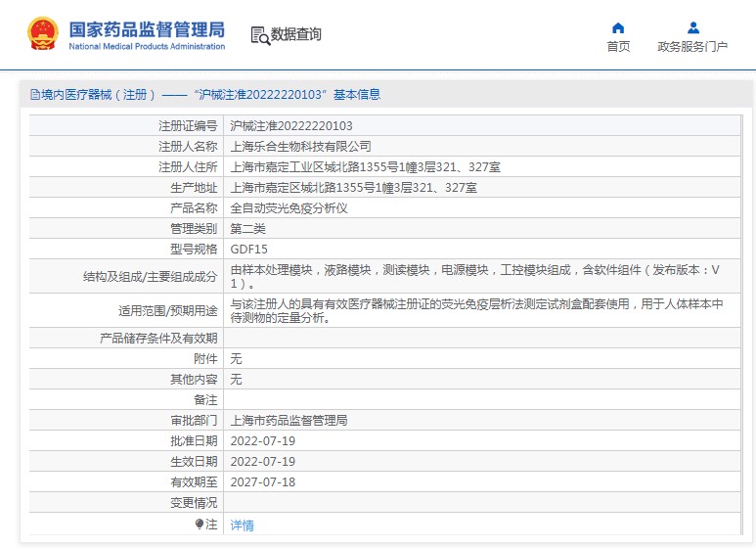
Task: Select registration number 沪械注准20222220103 in the table
Action: click(x=290, y=126)
